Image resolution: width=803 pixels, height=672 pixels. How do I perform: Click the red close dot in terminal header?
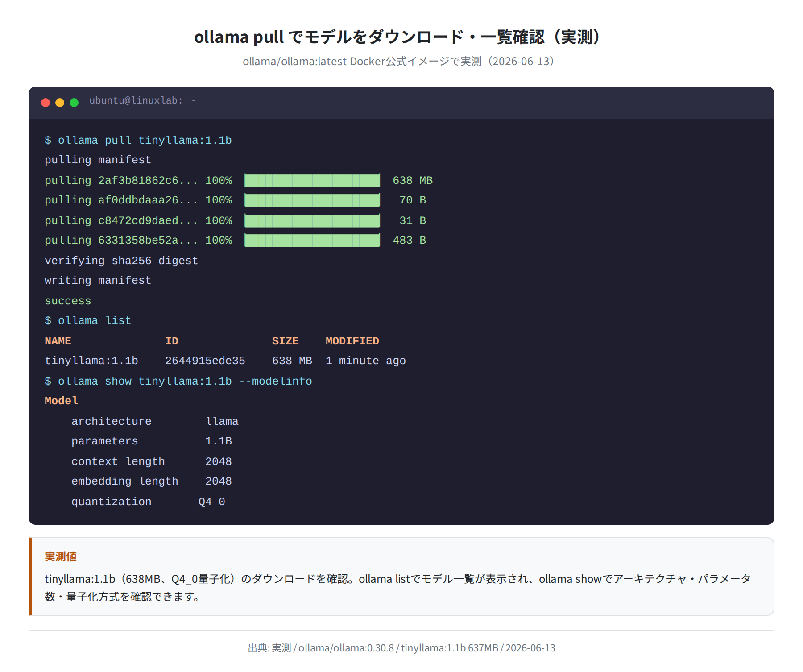point(46,103)
